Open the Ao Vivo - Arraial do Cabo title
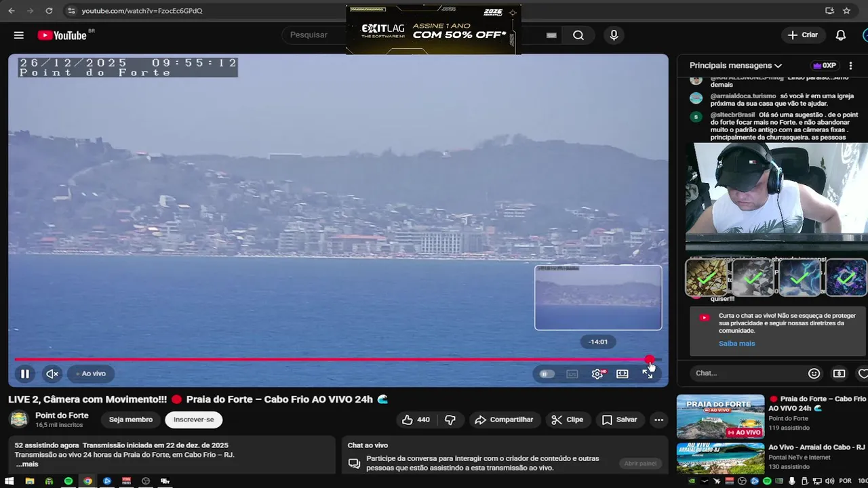Screen dimensions: 868x488 tap(816, 447)
